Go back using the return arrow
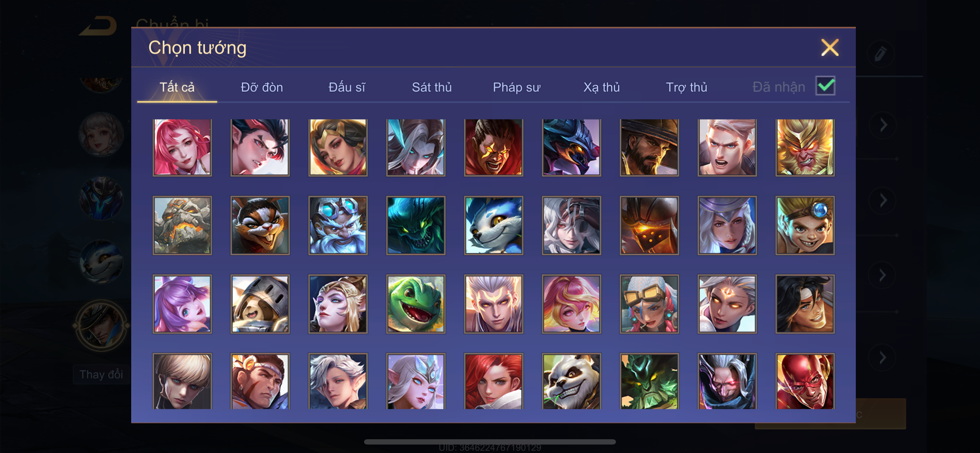This screenshot has width=980, height=453. (98, 26)
